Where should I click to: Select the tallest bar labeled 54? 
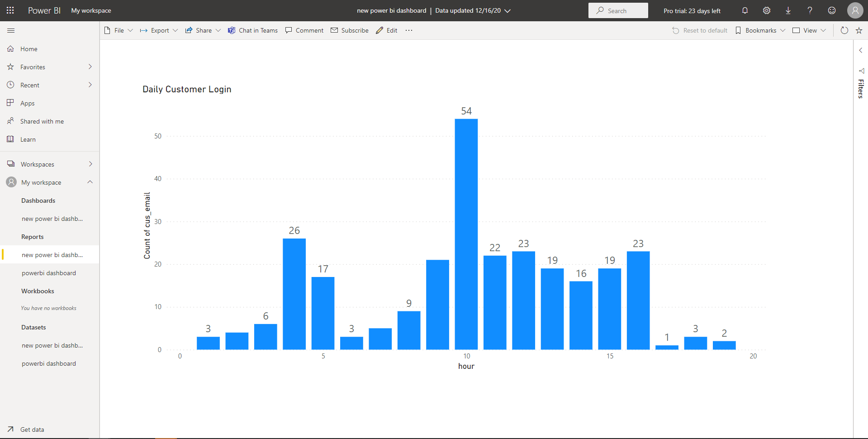tap(466, 234)
